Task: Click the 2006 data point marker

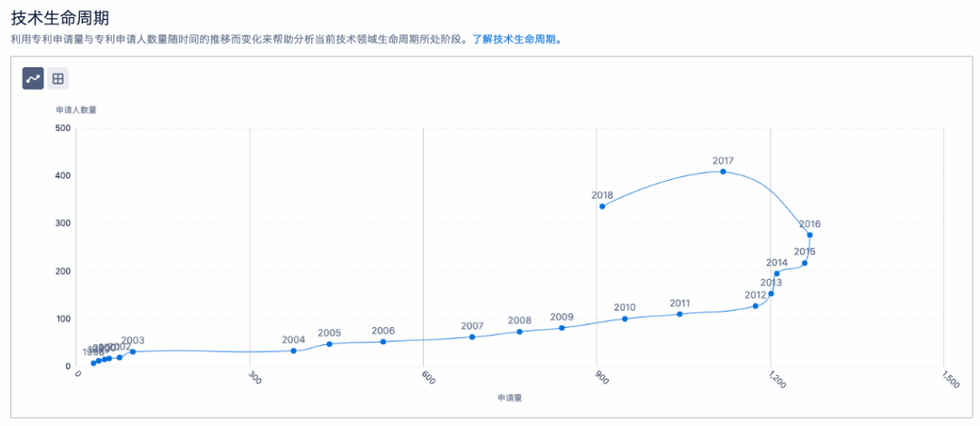Action: 383,342
